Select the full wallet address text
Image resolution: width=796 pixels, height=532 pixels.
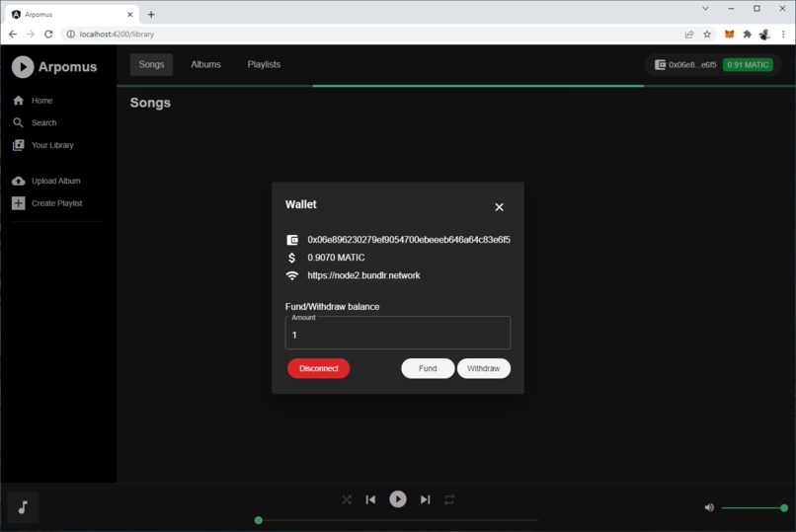[x=409, y=240]
